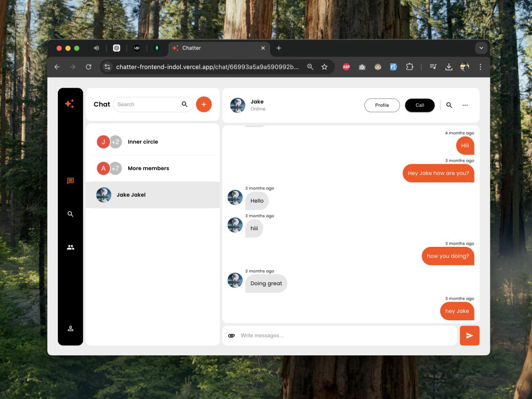Switch to the Chatter tab
The width and height of the screenshot is (532, 399).
point(219,48)
